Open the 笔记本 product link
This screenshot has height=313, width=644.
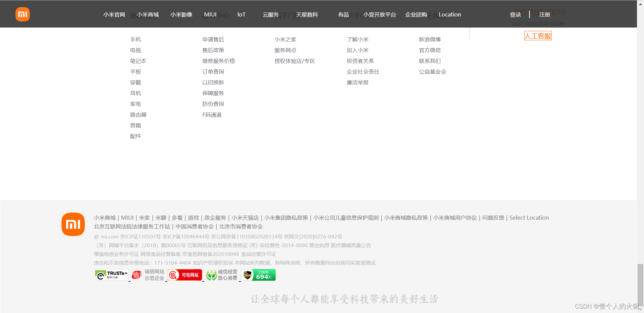138,61
